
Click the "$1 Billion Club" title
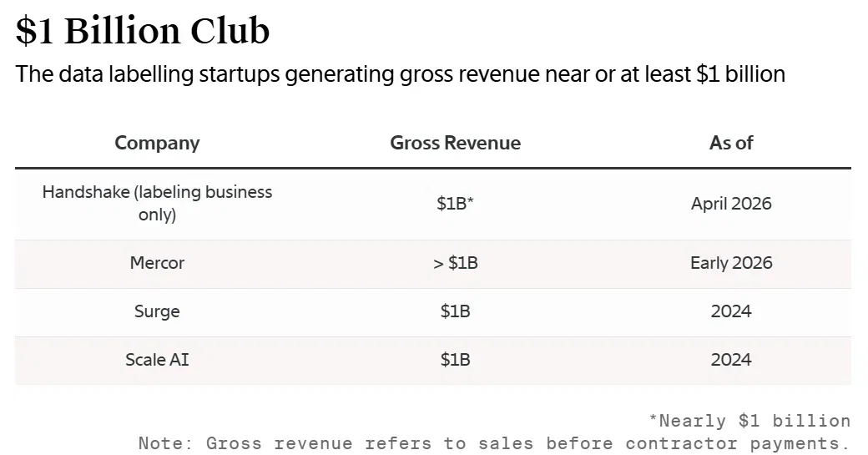click(142, 30)
